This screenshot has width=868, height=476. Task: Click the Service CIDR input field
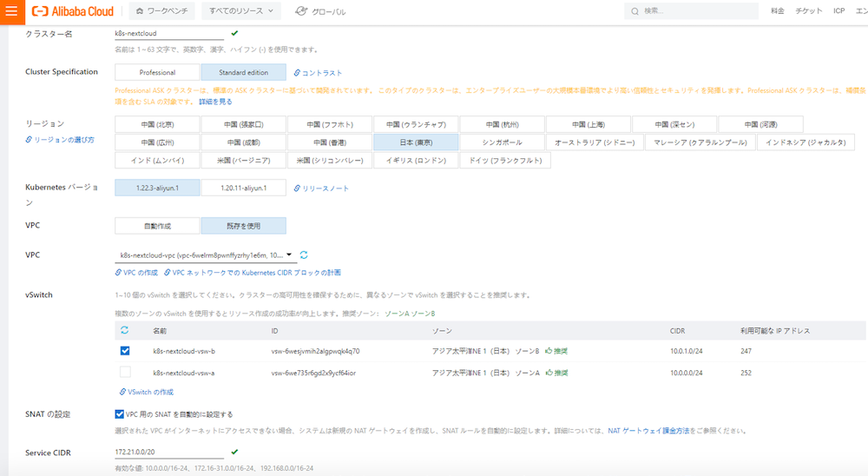(169, 452)
